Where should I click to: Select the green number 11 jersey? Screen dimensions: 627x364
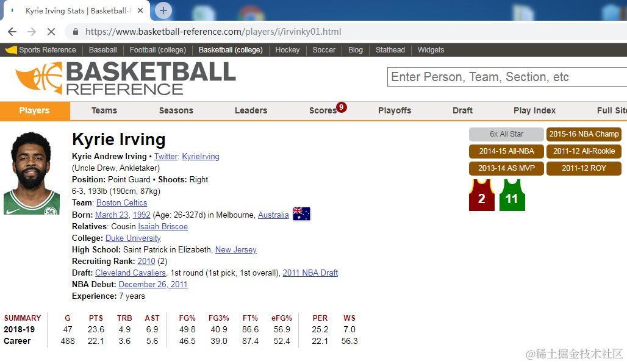click(x=512, y=195)
